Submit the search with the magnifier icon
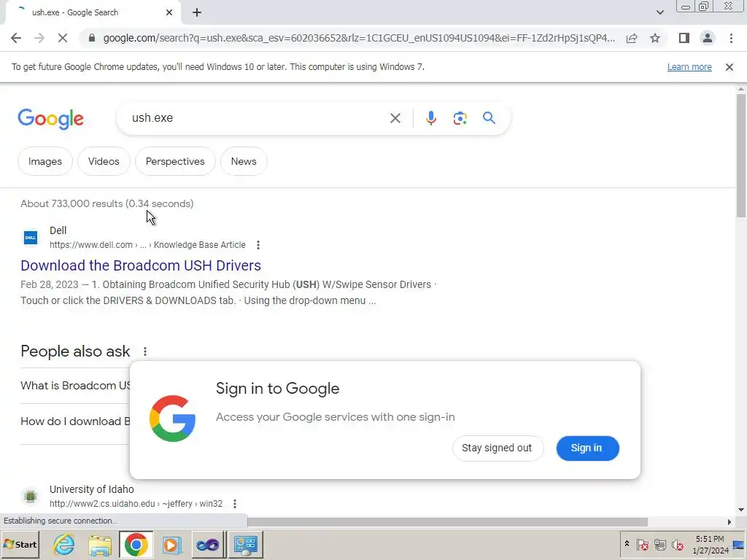This screenshot has width=747, height=560. (x=489, y=118)
